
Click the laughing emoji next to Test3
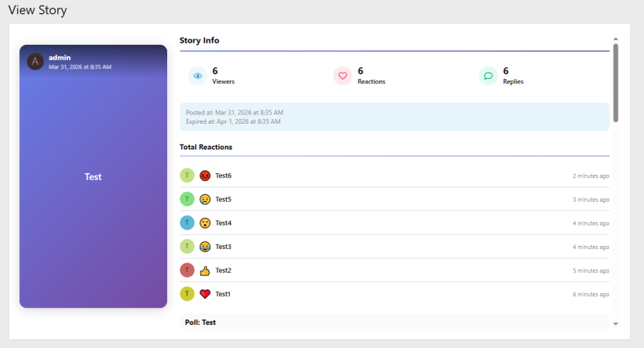coord(205,247)
